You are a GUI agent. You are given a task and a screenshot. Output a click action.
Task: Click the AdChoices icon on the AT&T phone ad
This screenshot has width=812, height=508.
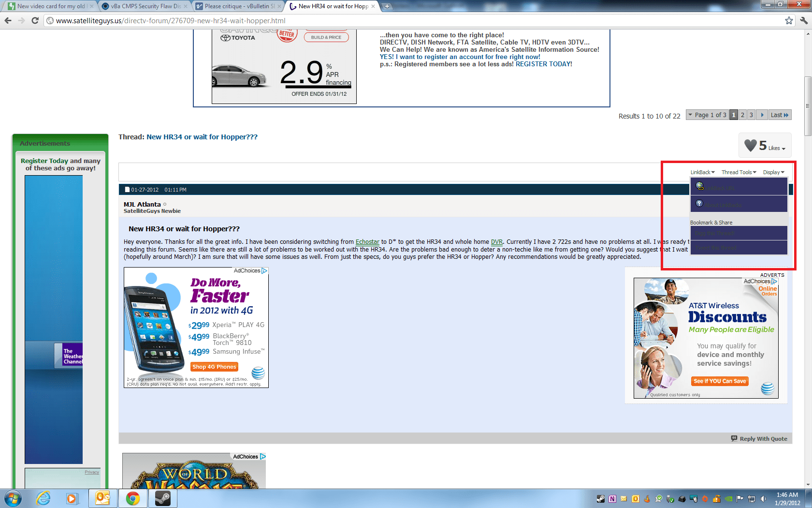click(264, 270)
